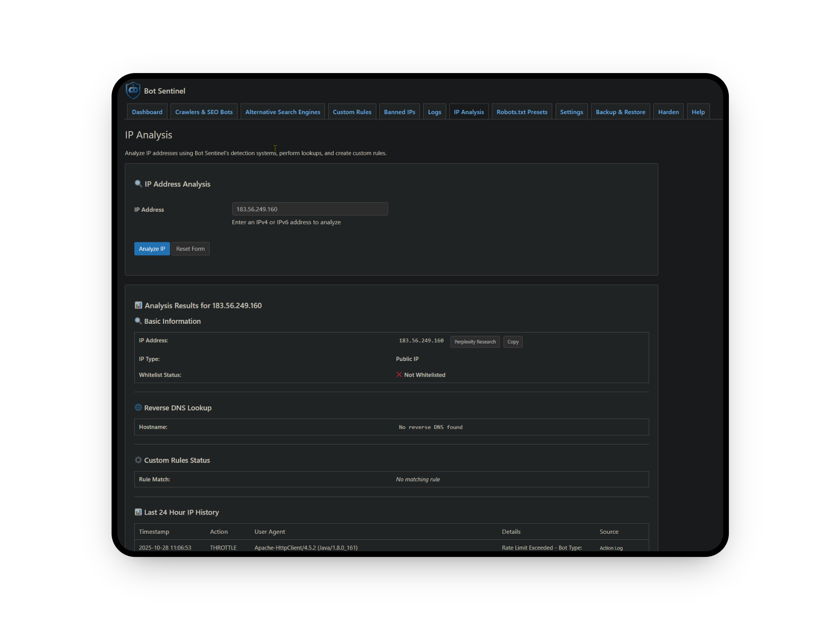Click chart icon beside Last 24 Hour History
The width and height of the screenshot is (840, 630).
coord(138,512)
